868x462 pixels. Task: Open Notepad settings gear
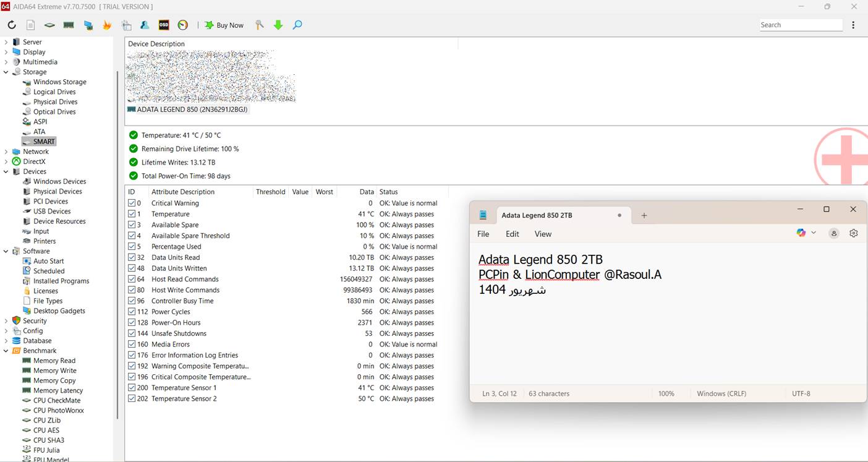pos(854,233)
